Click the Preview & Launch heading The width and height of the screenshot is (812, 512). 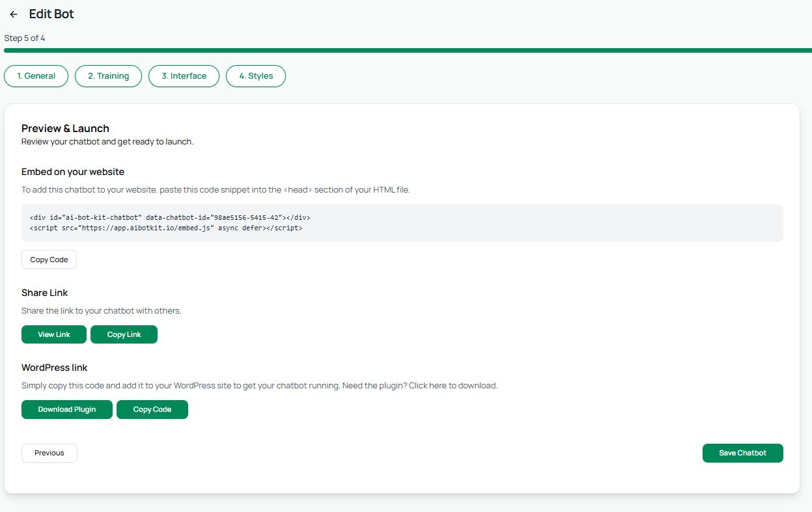pyautogui.click(x=65, y=128)
